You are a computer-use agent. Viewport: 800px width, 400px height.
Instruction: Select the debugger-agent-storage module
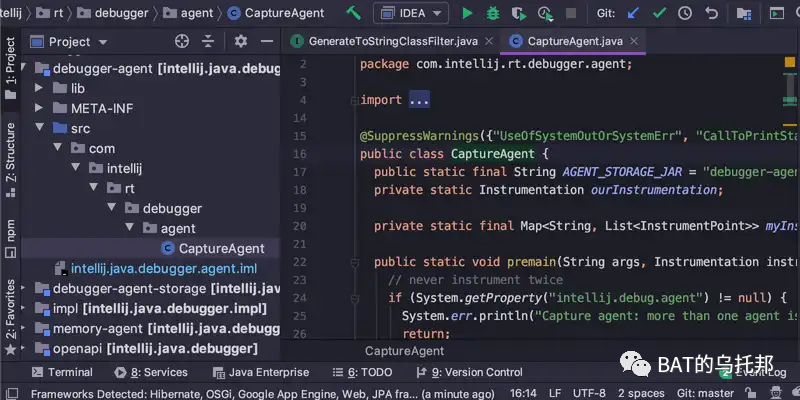pyautogui.click(x=151, y=289)
